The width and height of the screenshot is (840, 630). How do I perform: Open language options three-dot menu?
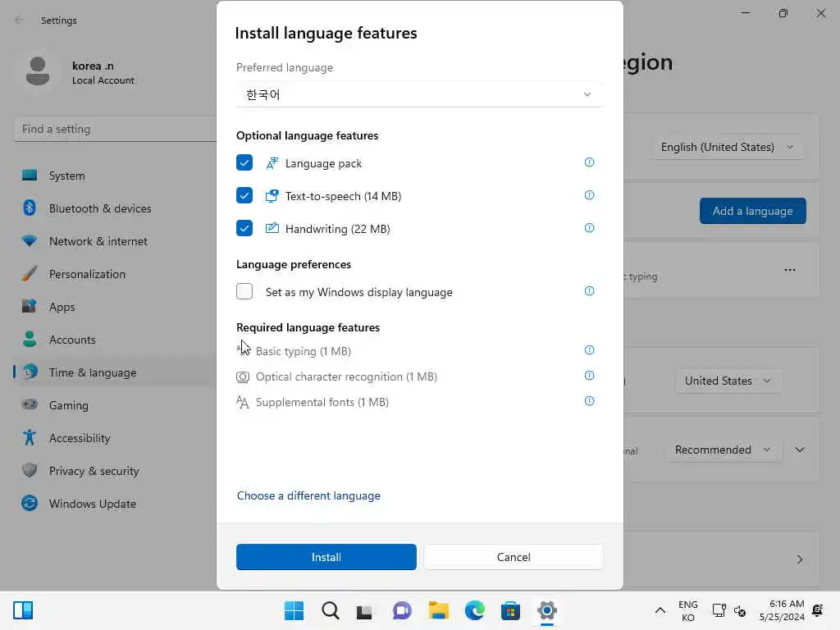790,270
